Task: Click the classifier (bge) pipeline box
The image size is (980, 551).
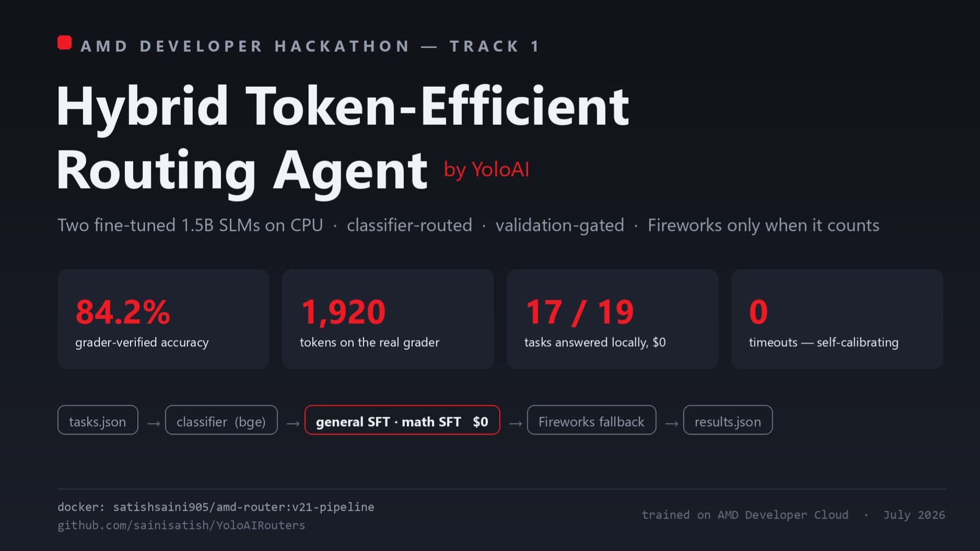Action: click(221, 420)
